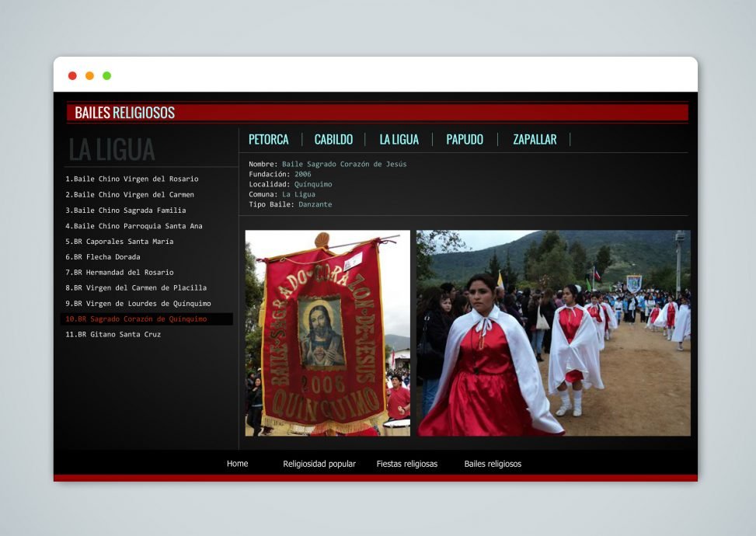Select Baile Chino Virgen del Rosario

[131, 179]
